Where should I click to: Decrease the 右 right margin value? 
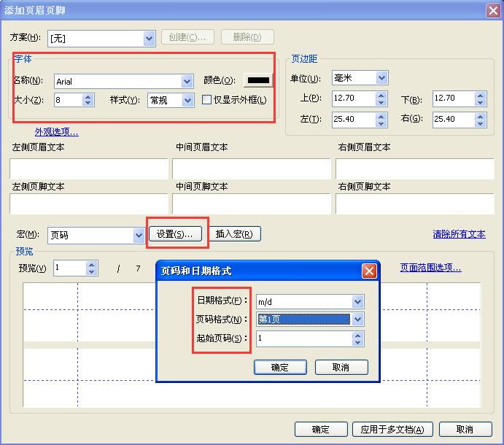(x=480, y=123)
